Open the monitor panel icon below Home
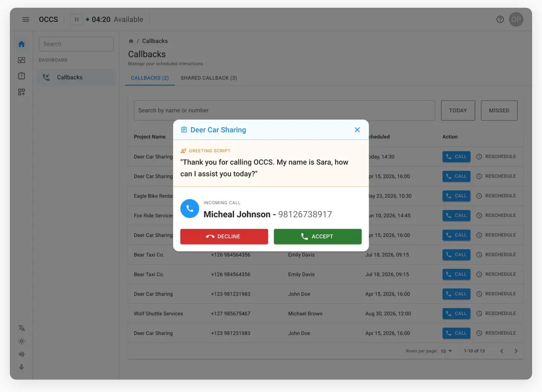 (21, 60)
